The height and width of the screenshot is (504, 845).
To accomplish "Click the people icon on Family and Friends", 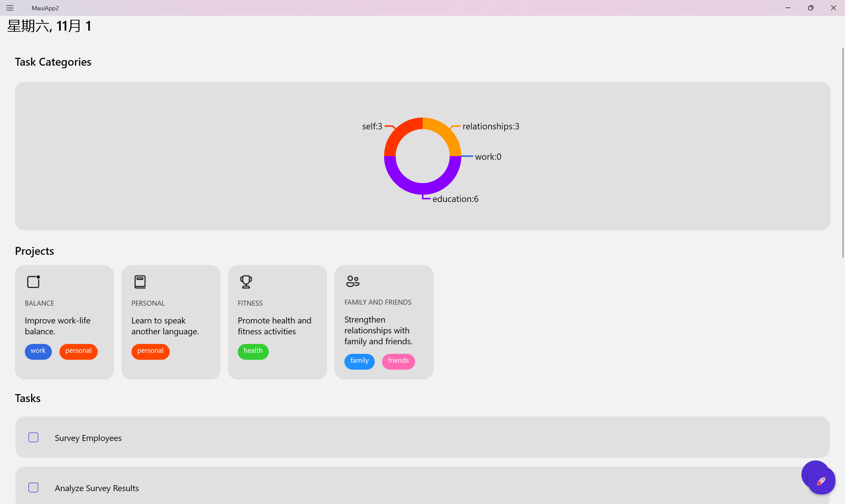I will click(353, 281).
